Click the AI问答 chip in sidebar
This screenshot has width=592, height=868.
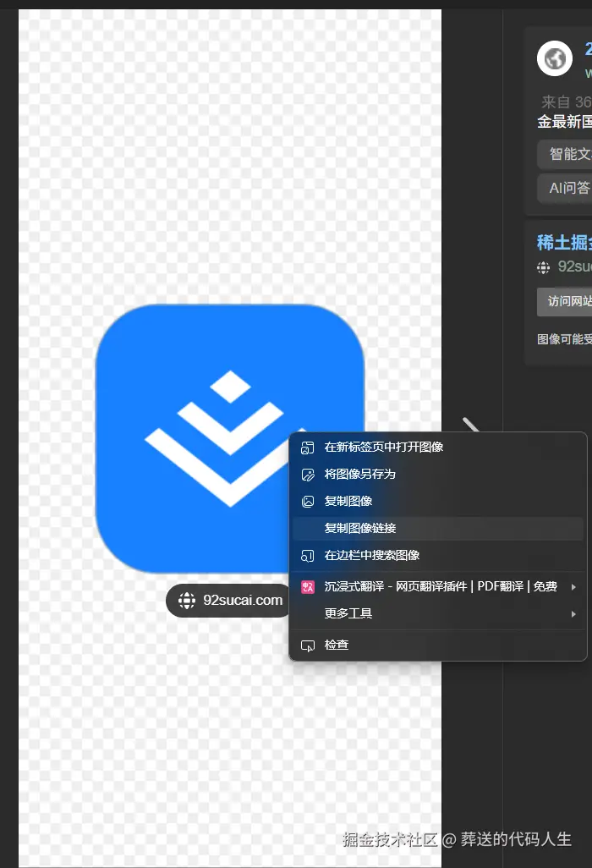point(564,189)
